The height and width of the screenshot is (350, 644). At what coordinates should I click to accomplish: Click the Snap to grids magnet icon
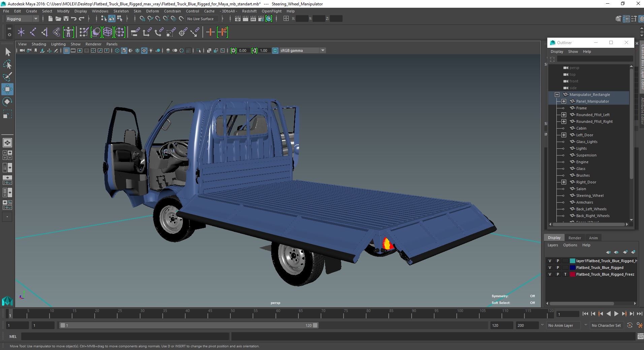142,19
